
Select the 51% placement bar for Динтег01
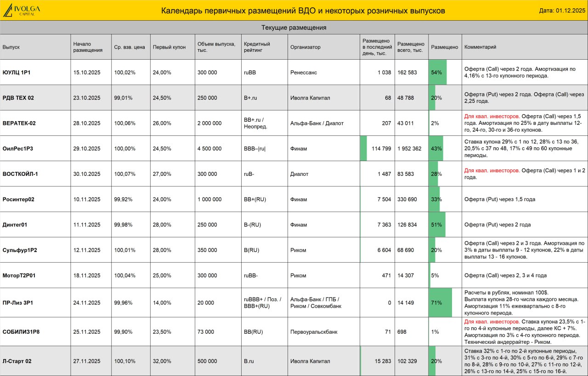437,224
